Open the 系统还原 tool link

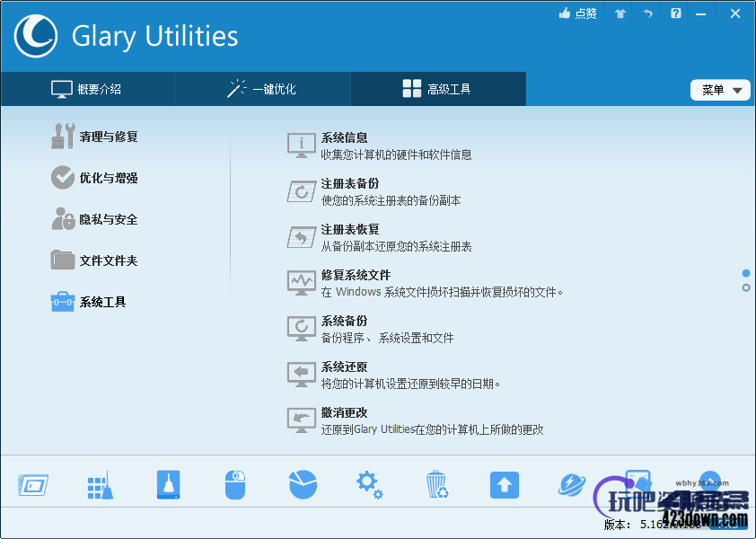click(x=344, y=367)
